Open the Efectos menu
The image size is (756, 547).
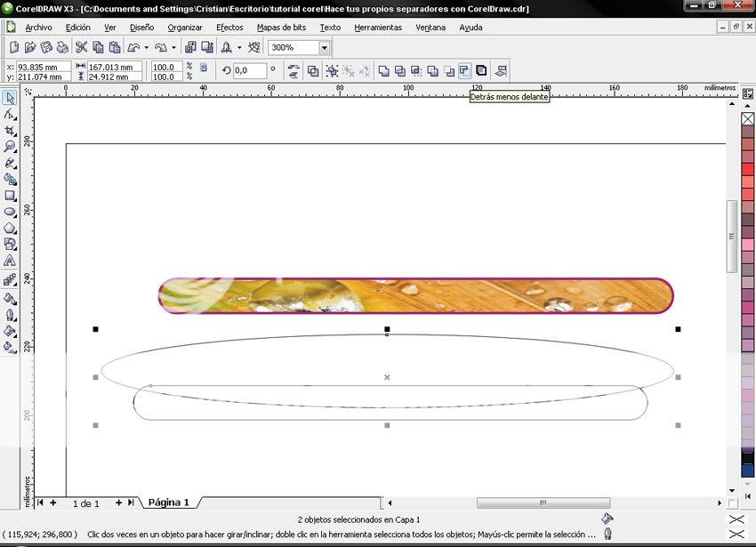coord(229,28)
